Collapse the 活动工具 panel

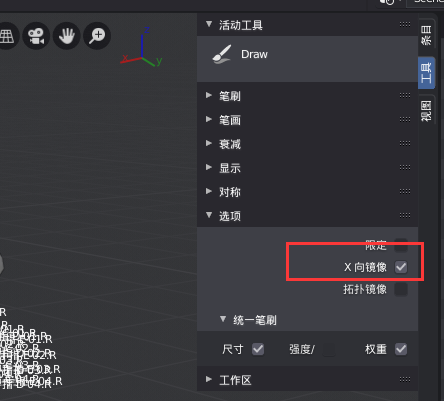pyautogui.click(x=209, y=24)
